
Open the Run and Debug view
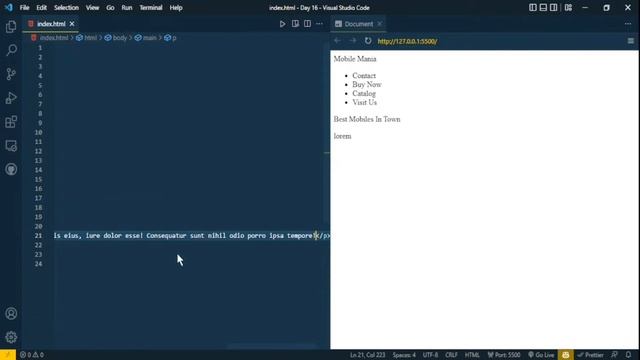pos(11,98)
